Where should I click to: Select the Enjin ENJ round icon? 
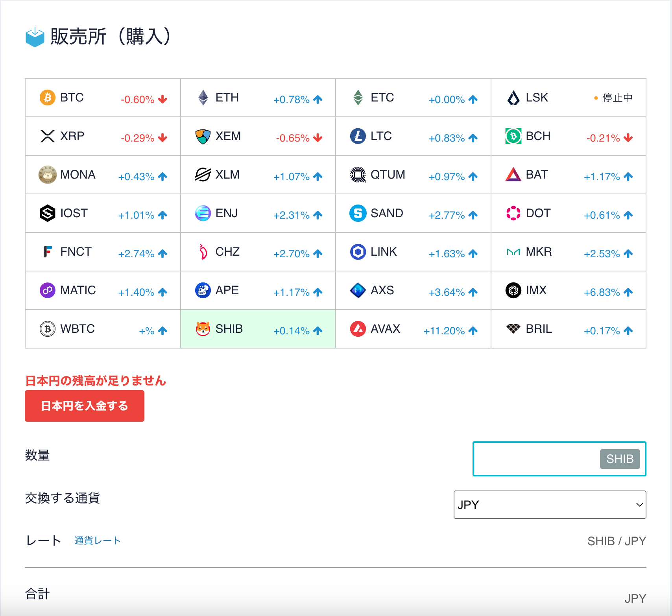pyautogui.click(x=203, y=213)
